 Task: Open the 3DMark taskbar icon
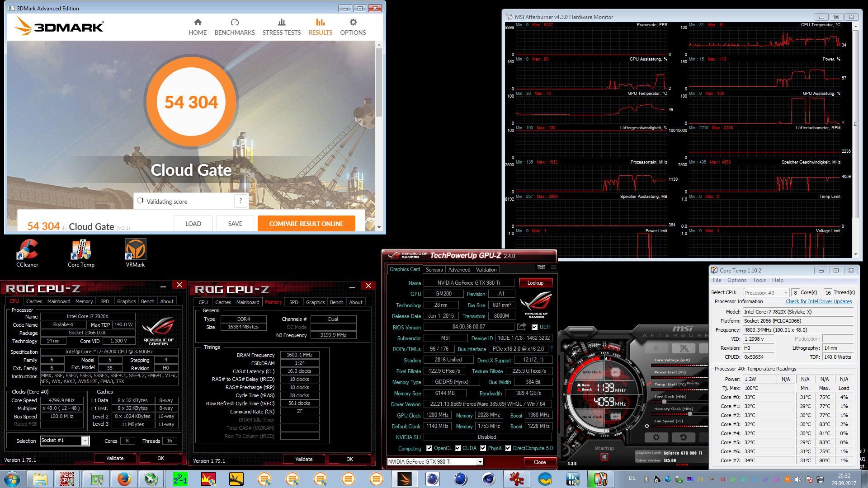(x=404, y=479)
